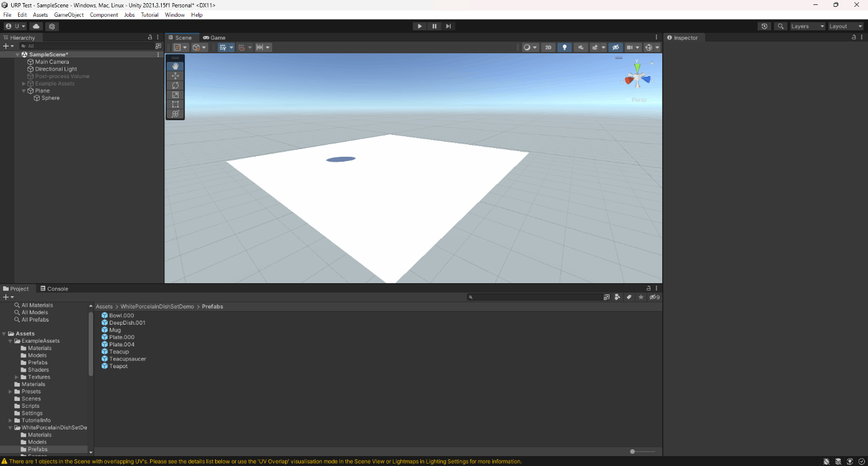The height and width of the screenshot is (466, 868).
Task: Open Scene camera settings dropdown
Action: tap(633, 47)
